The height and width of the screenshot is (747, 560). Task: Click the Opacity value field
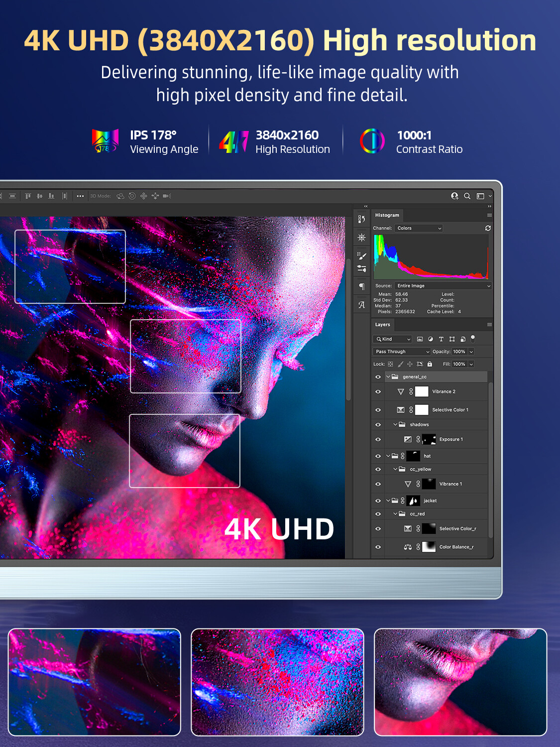pos(459,352)
